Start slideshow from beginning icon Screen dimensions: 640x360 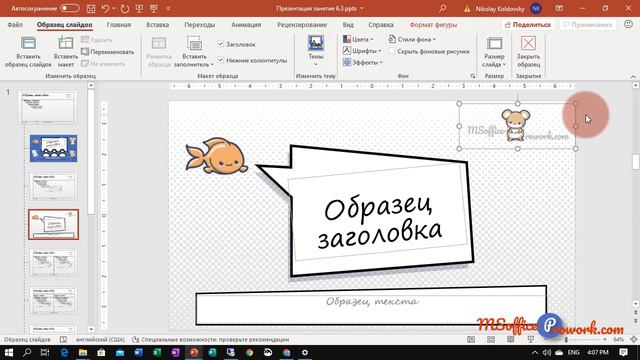coord(139,9)
